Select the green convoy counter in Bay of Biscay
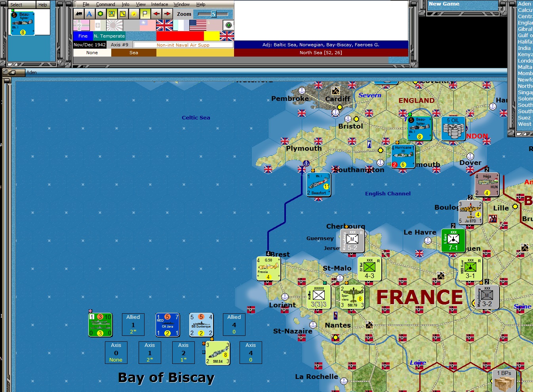 tap(100, 325)
